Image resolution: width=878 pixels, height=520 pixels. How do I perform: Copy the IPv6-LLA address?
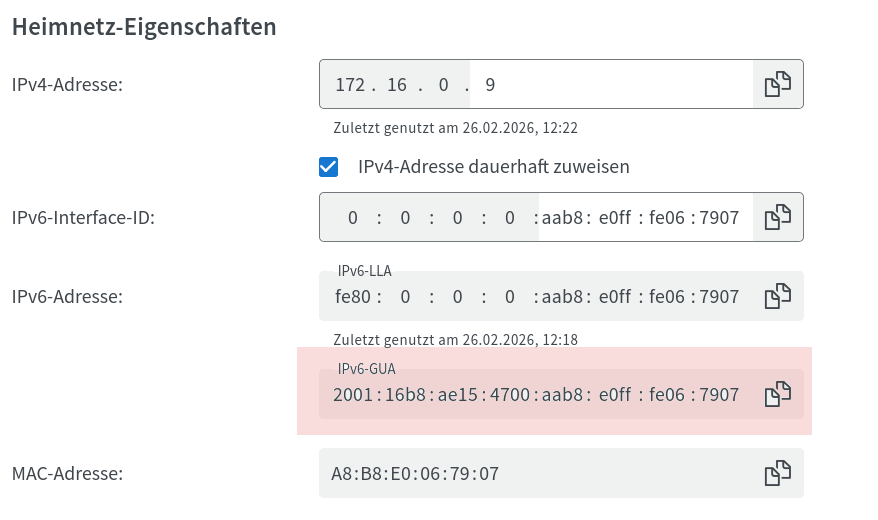778,296
